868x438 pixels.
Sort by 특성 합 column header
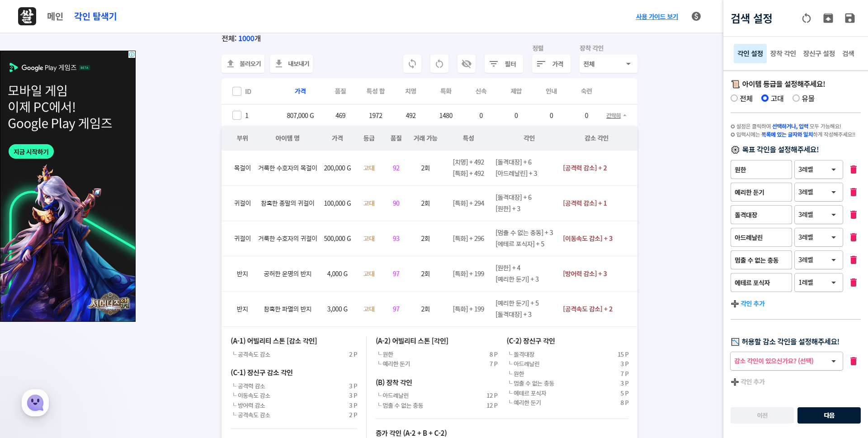click(375, 91)
